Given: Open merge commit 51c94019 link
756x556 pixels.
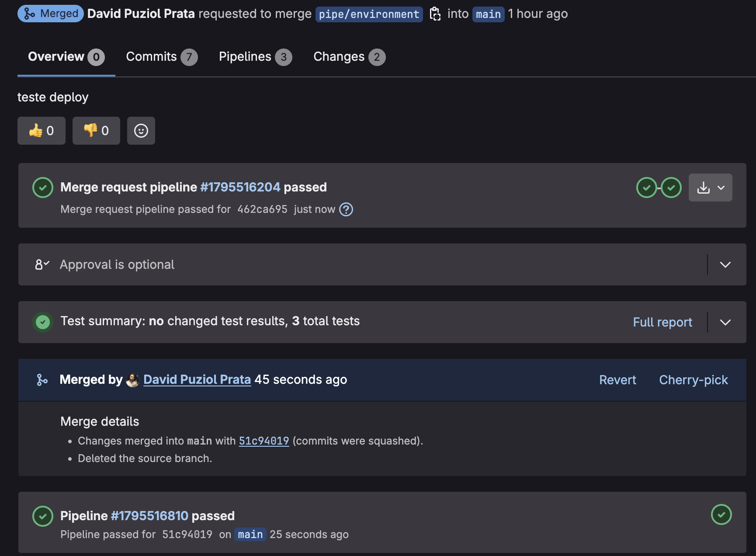Looking at the screenshot, I should coord(264,441).
